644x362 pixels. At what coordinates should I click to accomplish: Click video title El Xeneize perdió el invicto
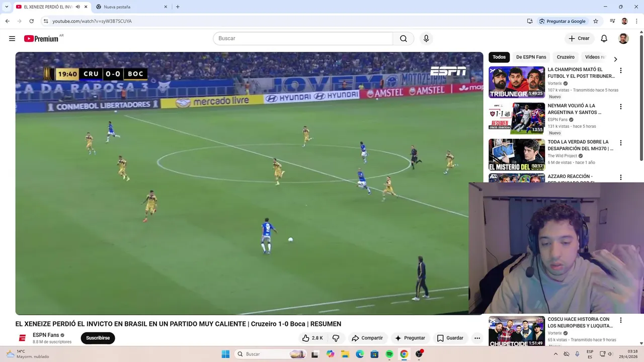click(178, 324)
